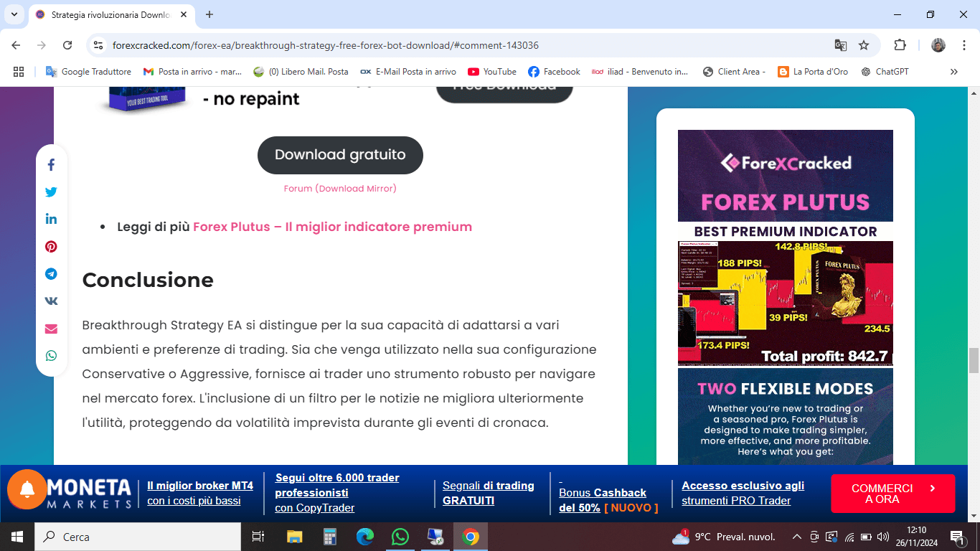Click the Download gratuito button

tap(340, 155)
